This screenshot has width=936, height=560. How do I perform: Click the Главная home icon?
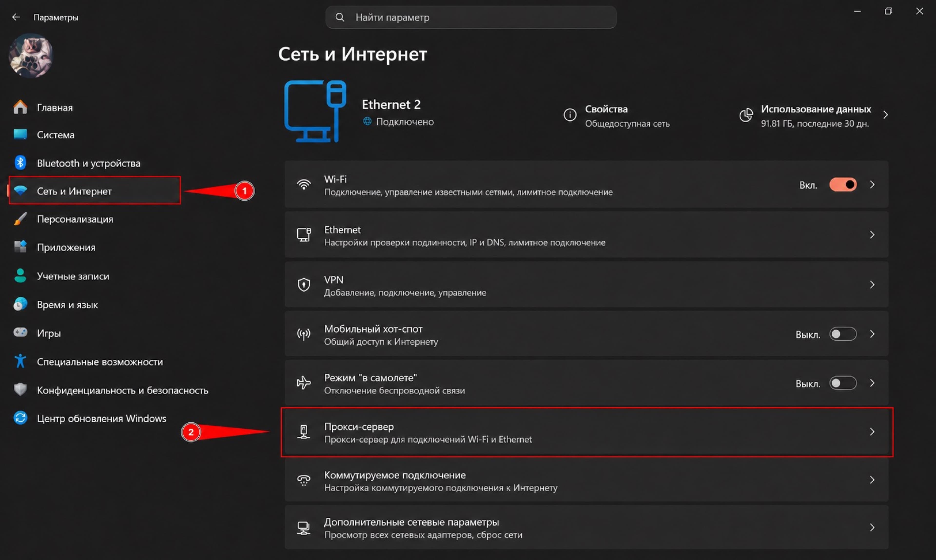pyautogui.click(x=20, y=107)
